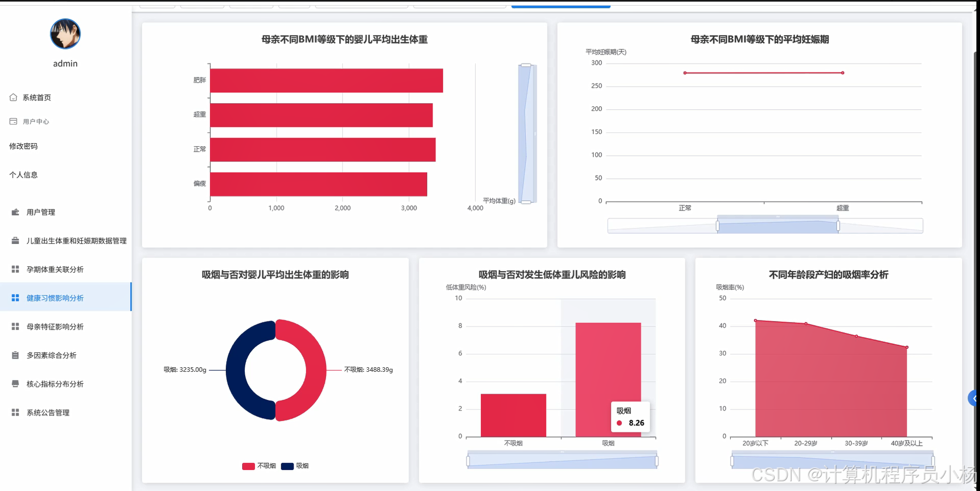Toggle the 不吸烟 legend in donut chart
Image resolution: width=980 pixels, height=491 pixels.
click(259, 466)
